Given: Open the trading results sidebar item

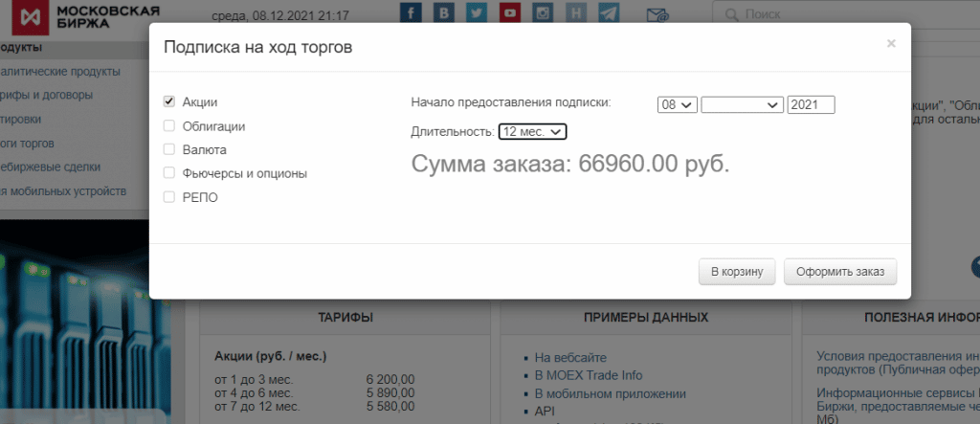Looking at the screenshot, I should [27, 144].
